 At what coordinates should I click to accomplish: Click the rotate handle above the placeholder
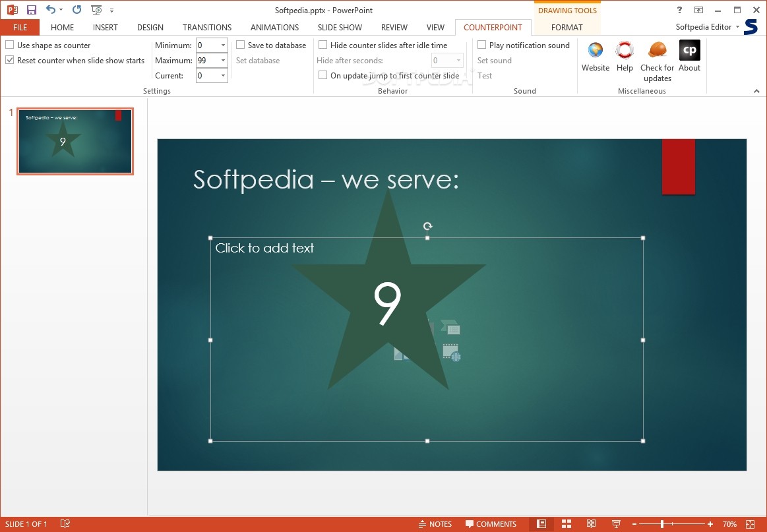coord(427,226)
